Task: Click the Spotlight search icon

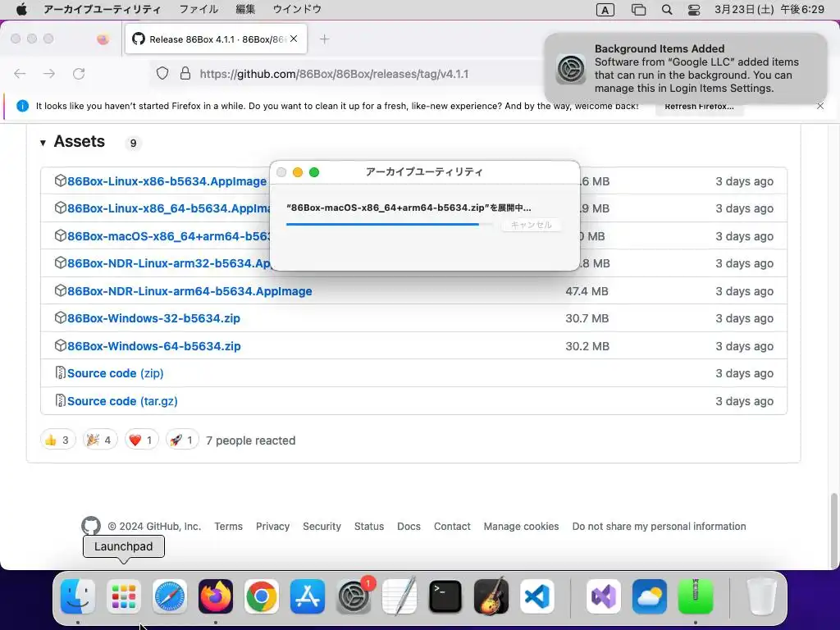Action: coord(667,10)
